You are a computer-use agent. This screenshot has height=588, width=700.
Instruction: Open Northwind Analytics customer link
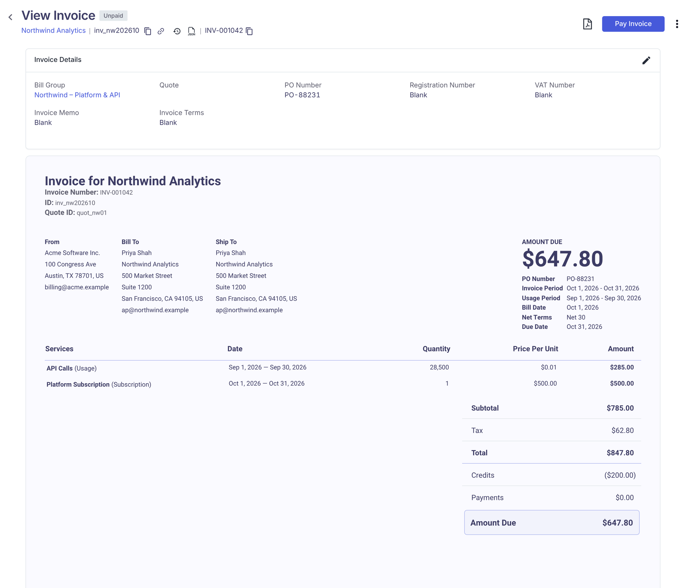[x=54, y=30]
